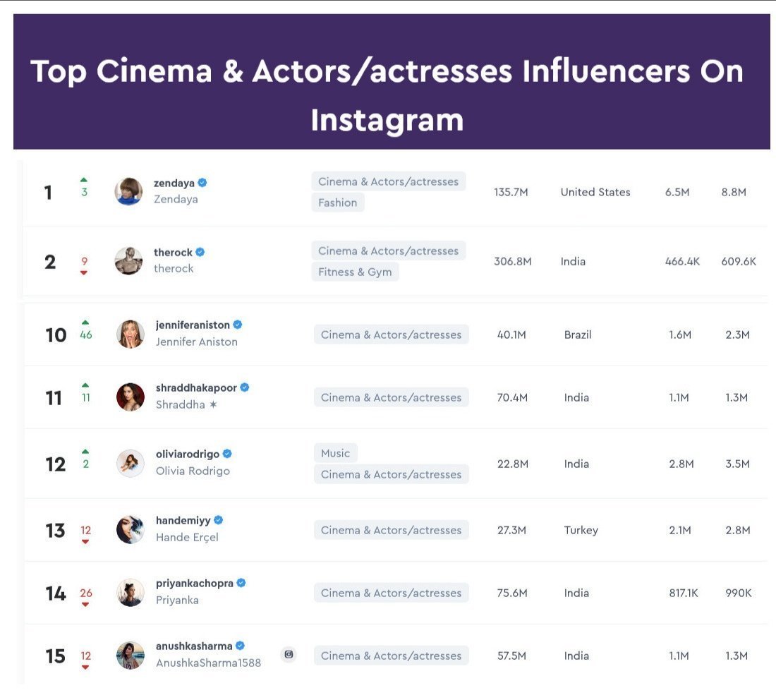Click the verified badge next to zendaya

pos(202,183)
